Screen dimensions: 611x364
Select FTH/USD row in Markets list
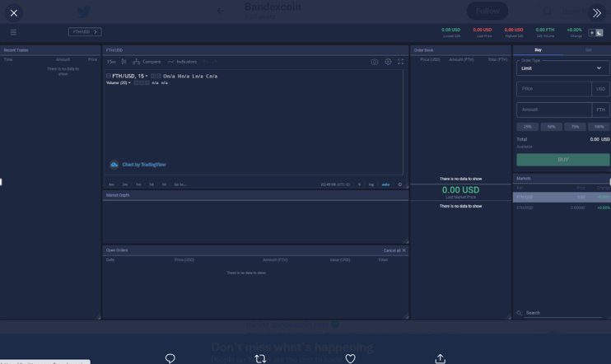click(x=562, y=197)
